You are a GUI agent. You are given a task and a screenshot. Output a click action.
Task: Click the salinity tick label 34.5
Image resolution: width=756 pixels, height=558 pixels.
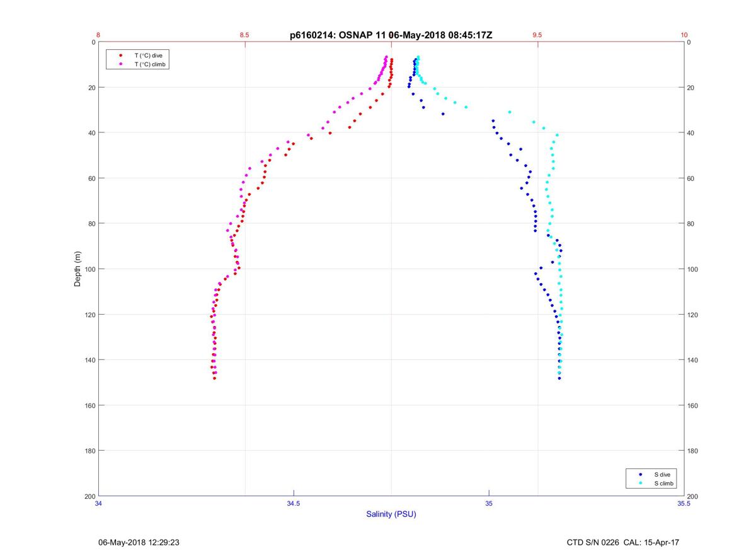[294, 503]
